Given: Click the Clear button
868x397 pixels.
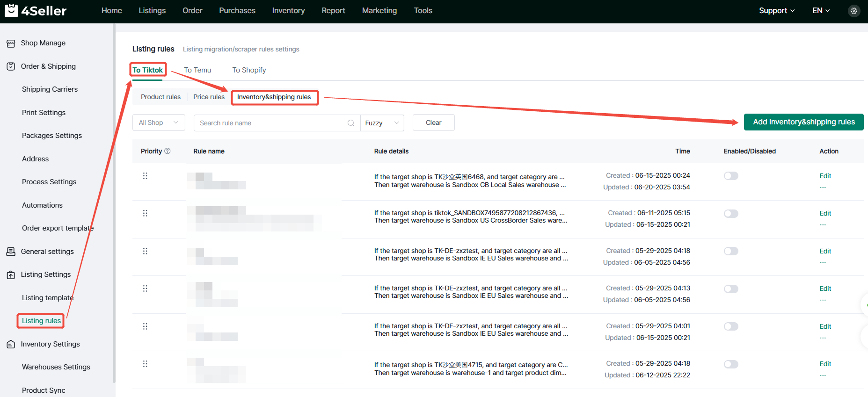Looking at the screenshot, I should coord(434,123).
